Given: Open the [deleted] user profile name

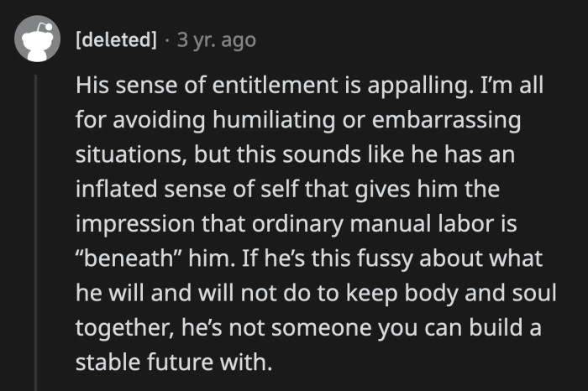Looking at the screenshot, I should [x=116, y=39].
